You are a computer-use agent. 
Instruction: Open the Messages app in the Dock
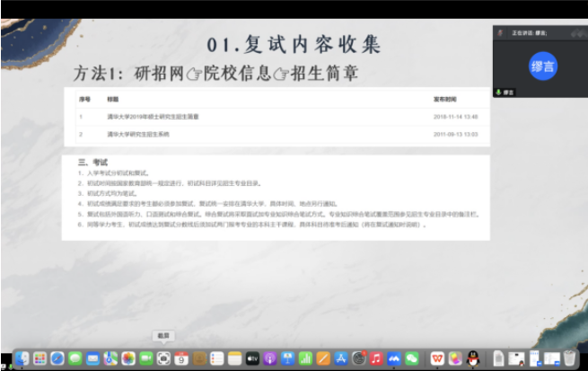coord(75,358)
